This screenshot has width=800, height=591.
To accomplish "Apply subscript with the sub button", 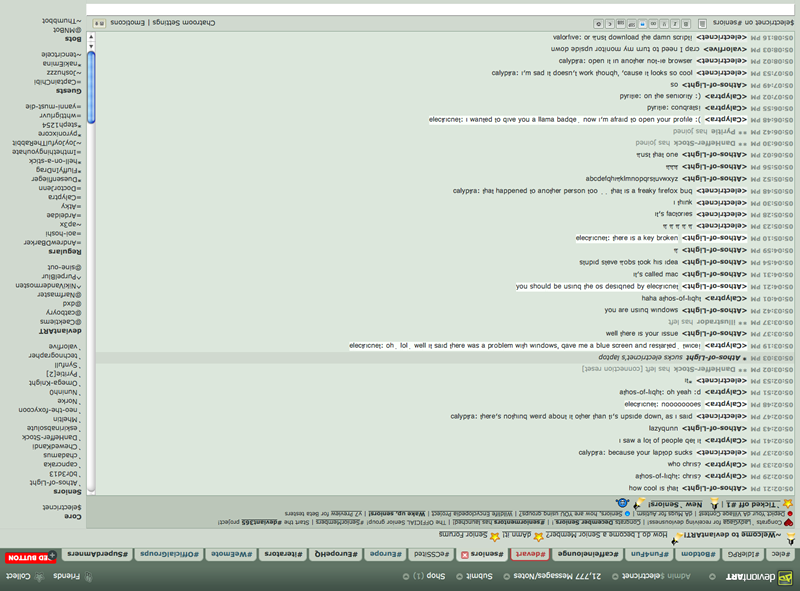I will pos(620,23).
